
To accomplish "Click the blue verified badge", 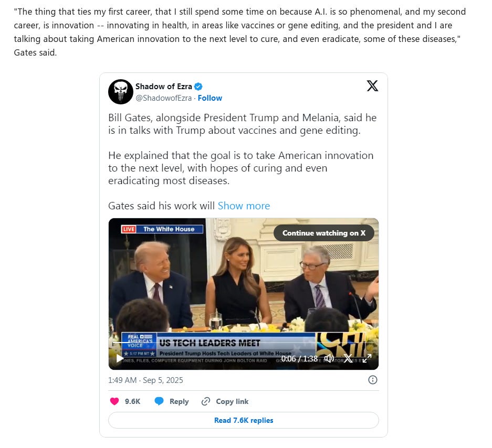I will (x=198, y=87).
